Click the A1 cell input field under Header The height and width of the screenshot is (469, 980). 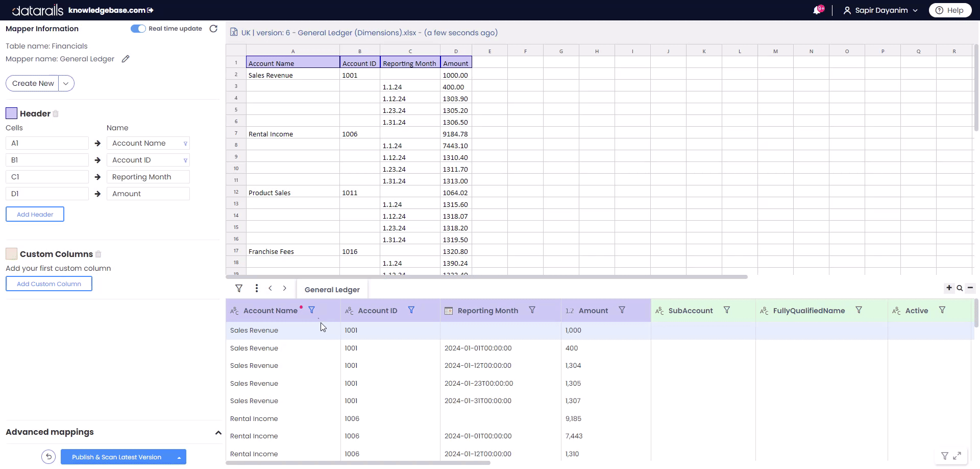point(47,143)
